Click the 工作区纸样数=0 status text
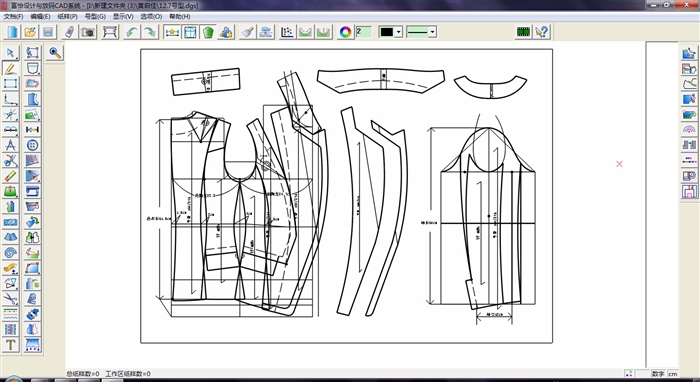 [128, 374]
